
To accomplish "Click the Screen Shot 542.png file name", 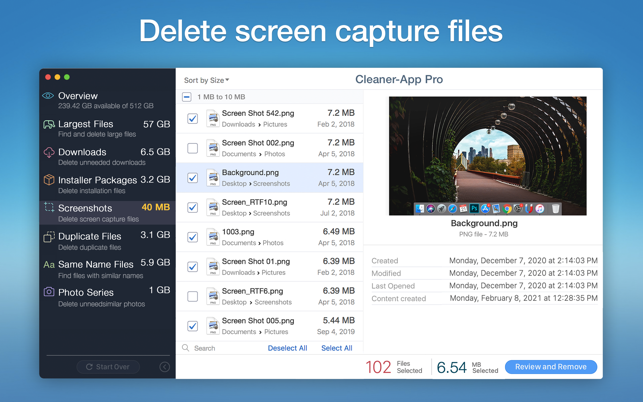I will (258, 113).
